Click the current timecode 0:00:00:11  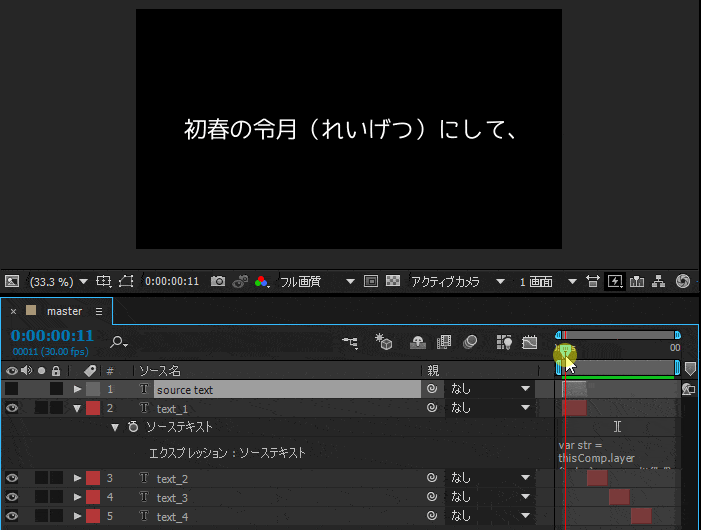point(52,336)
